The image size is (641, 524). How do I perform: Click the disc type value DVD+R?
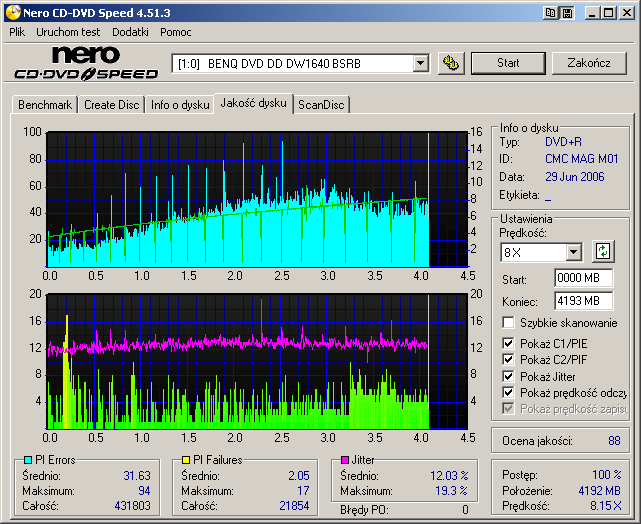click(563, 142)
